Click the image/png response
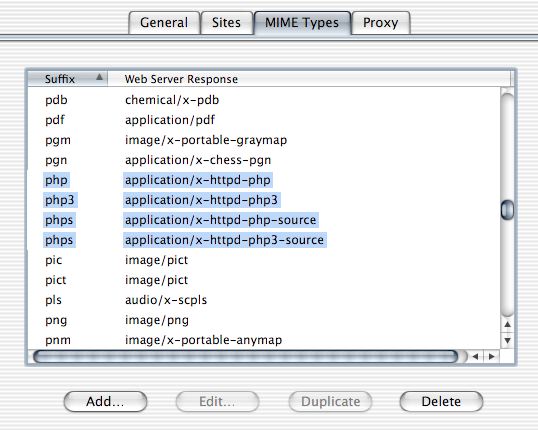538x430 pixels. point(157,320)
